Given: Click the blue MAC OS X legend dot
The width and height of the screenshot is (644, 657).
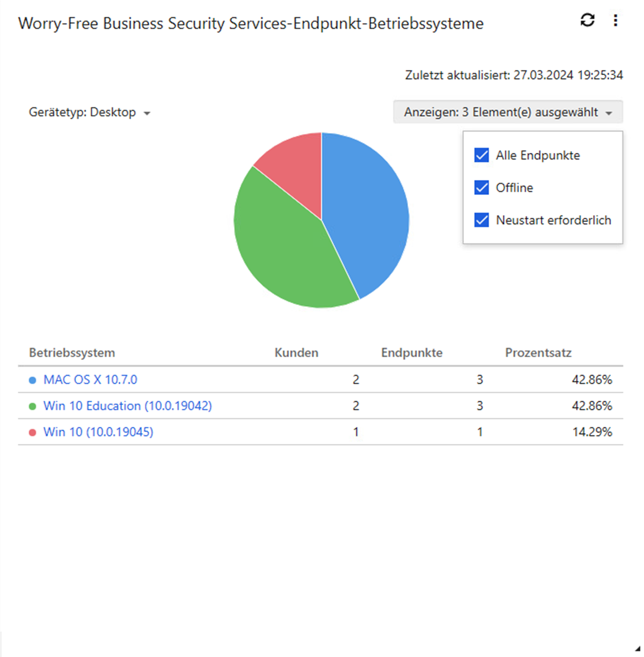Looking at the screenshot, I should [33, 380].
